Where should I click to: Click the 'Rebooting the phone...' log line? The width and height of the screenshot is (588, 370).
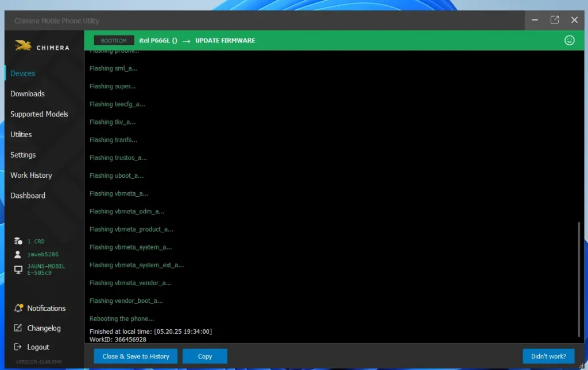(x=122, y=319)
